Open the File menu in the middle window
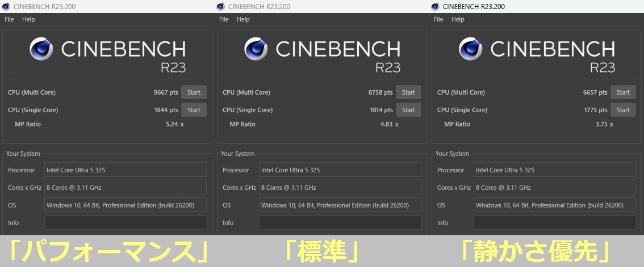This screenshot has height=267, width=644. (x=224, y=19)
